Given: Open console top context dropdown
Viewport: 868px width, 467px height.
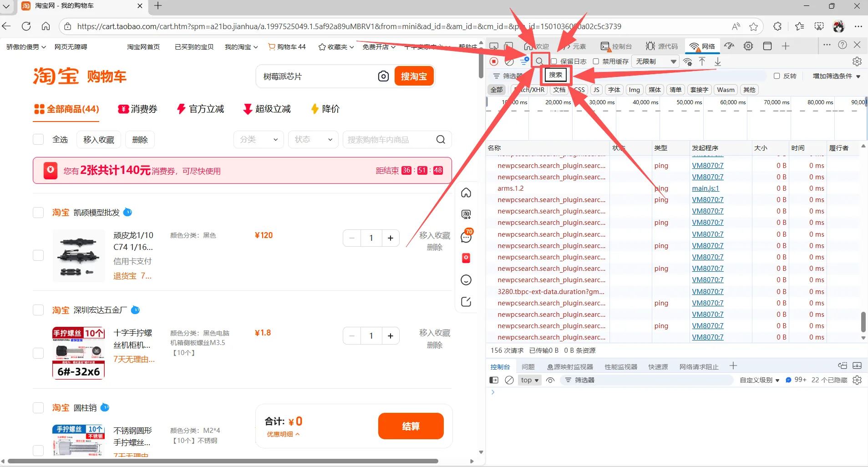Looking at the screenshot, I should click(530, 380).
